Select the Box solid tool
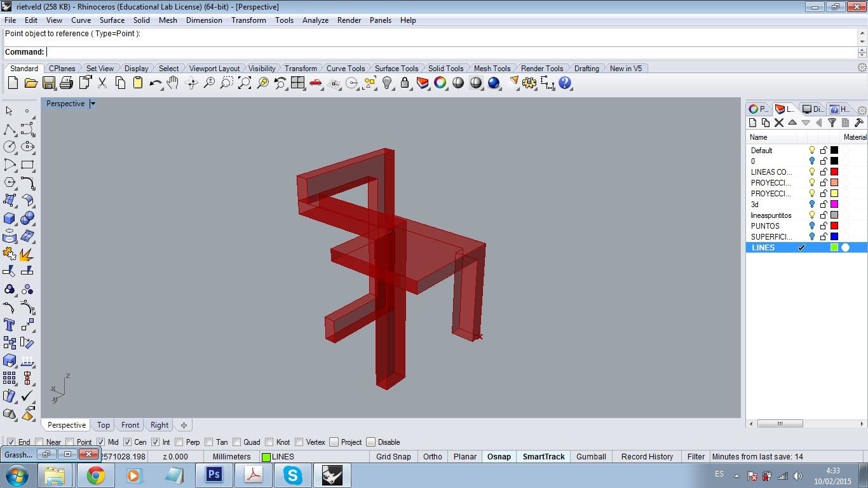This screenshot has height=488, width=868. click(10, 218)
